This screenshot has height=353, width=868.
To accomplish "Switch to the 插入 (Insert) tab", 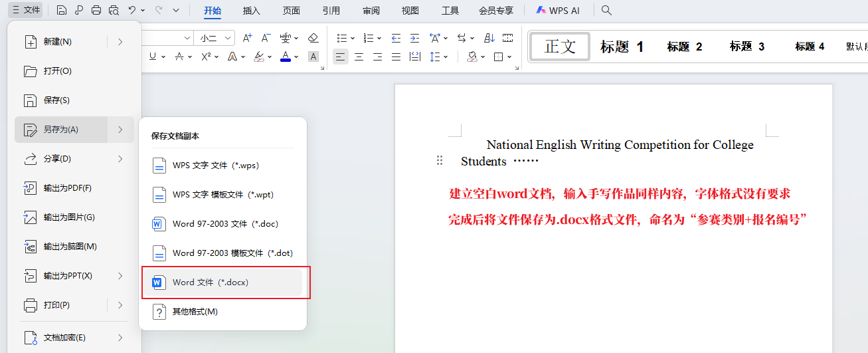I will [x=252, y=11].
